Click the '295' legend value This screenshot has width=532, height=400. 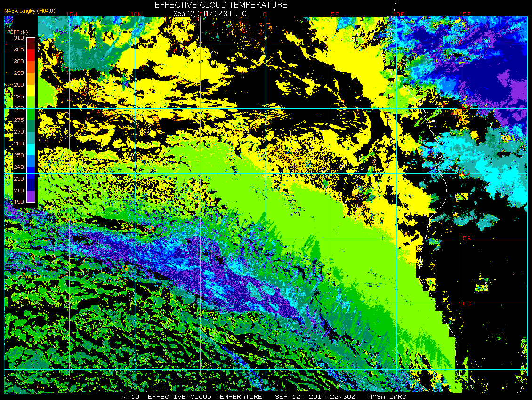click(19, 73)
